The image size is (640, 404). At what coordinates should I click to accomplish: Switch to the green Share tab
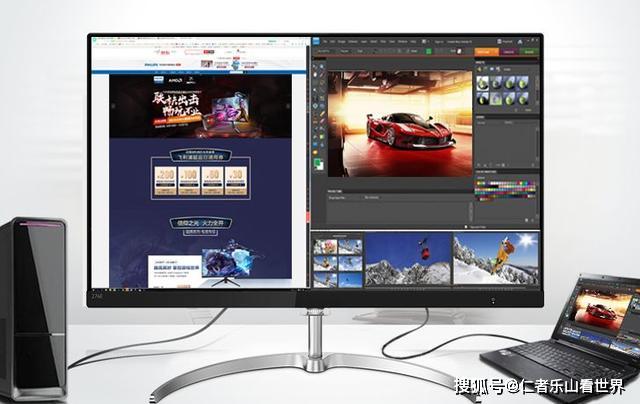tap(529, 51)
